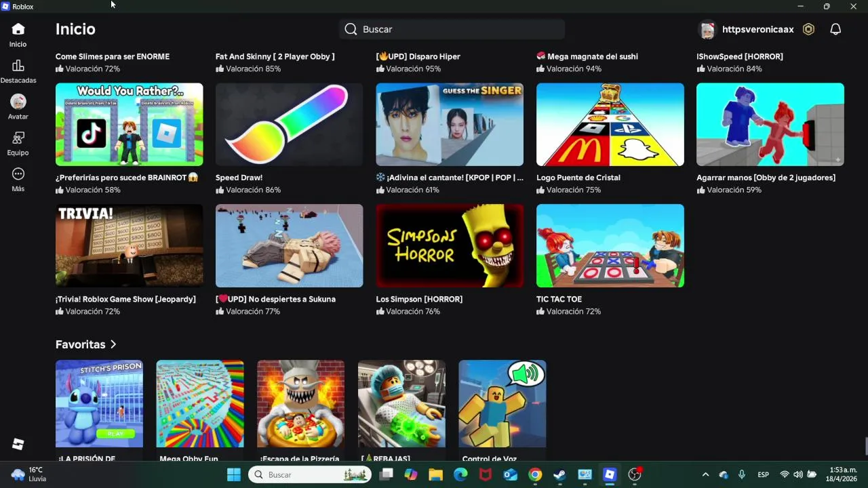
Task: Open the TRIVIA! game show thumbnail
Action: click(129, 246)
